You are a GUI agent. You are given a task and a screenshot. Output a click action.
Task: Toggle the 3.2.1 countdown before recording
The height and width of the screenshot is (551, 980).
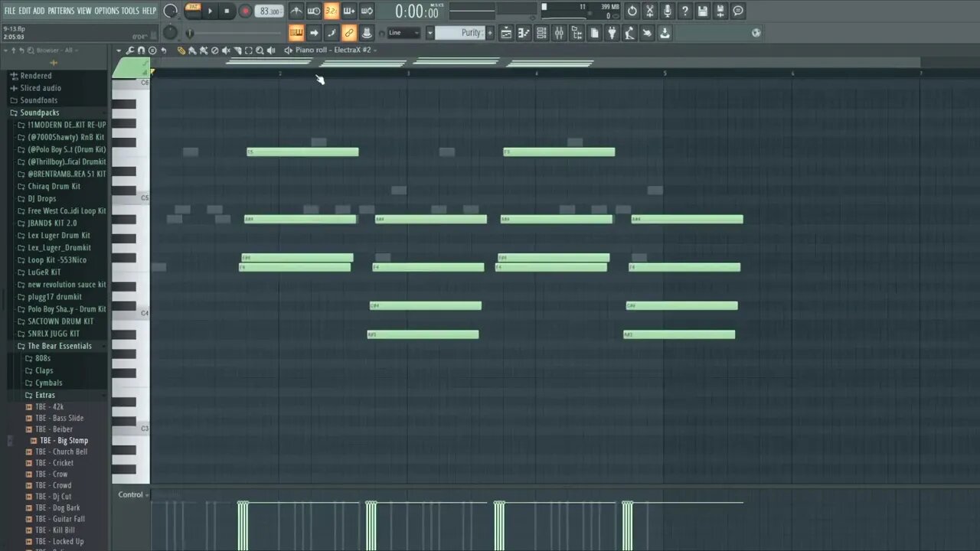332,11
